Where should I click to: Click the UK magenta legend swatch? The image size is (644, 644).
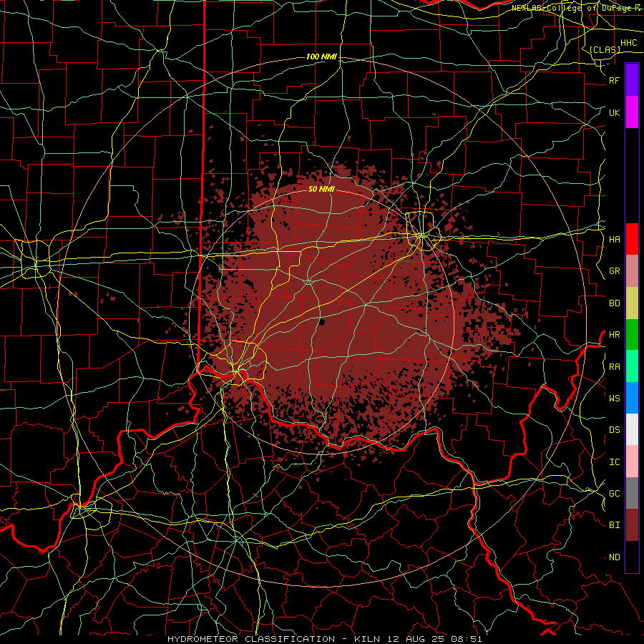[x=632, y=112]
